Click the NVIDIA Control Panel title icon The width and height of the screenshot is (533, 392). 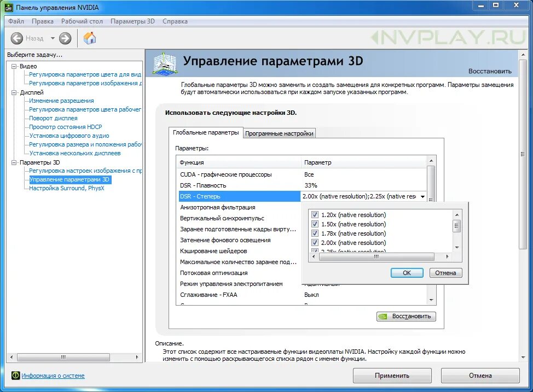(x=9, y=7)
